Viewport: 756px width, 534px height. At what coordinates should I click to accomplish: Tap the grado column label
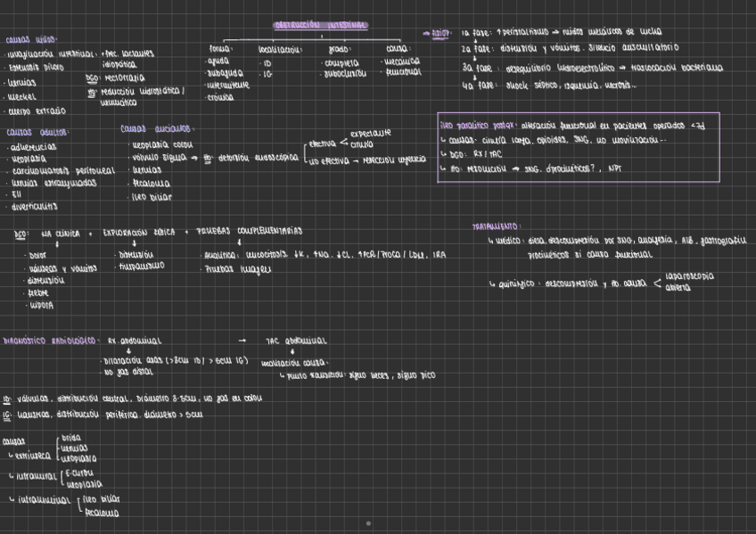340,49
